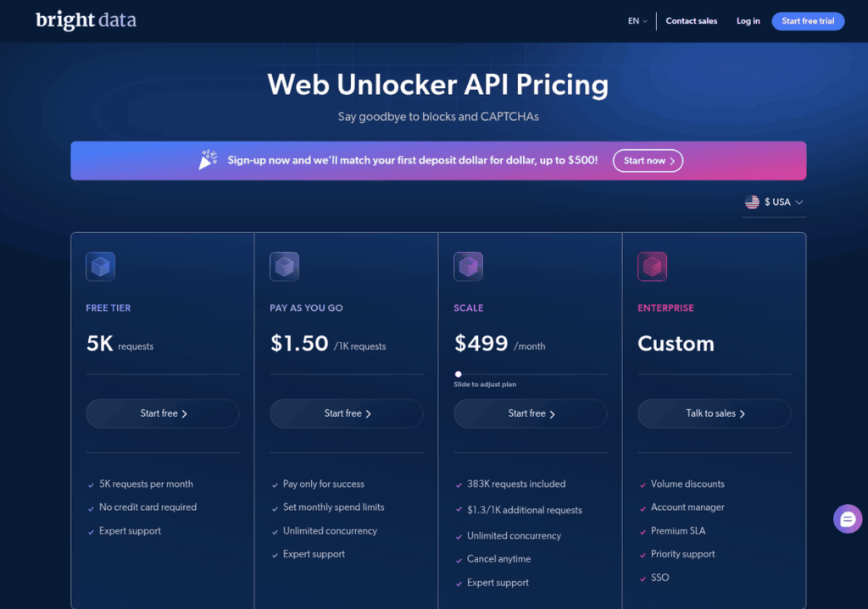The height and width of the screenshot is (609, 868).
Task: Click the Web Unlocker API Pricing heading
Action: 438,85
